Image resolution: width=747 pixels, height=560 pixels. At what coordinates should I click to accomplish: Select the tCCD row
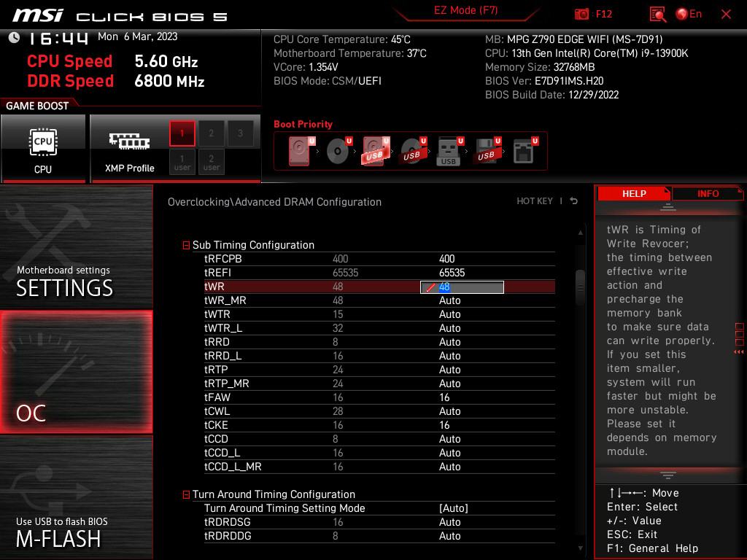[x=379, y=438]
